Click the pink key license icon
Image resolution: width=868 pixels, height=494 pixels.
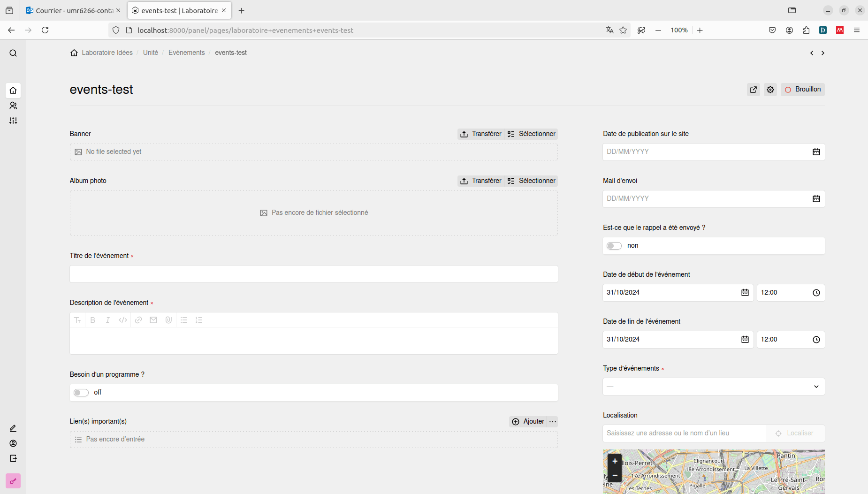(13, 481)
